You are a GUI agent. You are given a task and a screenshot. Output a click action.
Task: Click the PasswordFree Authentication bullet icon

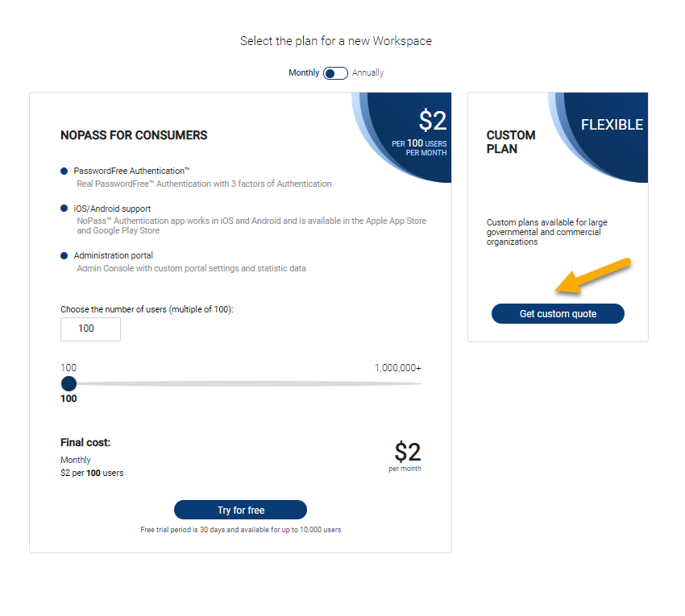click(x=64, y=171)
